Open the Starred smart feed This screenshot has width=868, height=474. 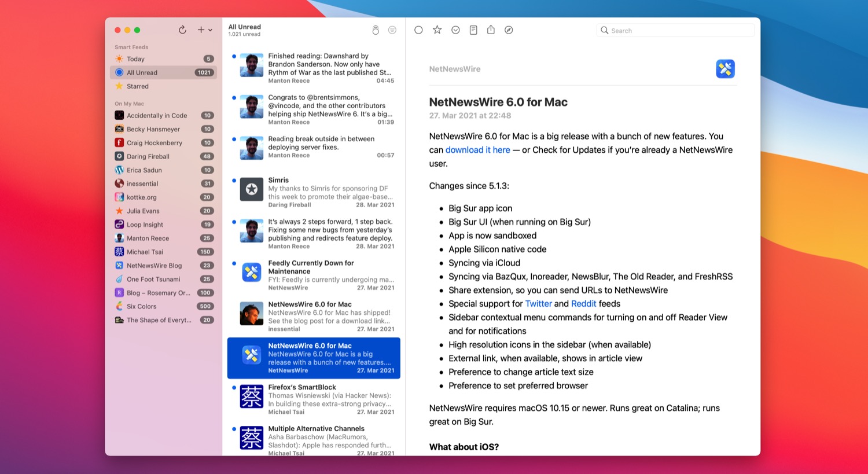tap(138, 86)
